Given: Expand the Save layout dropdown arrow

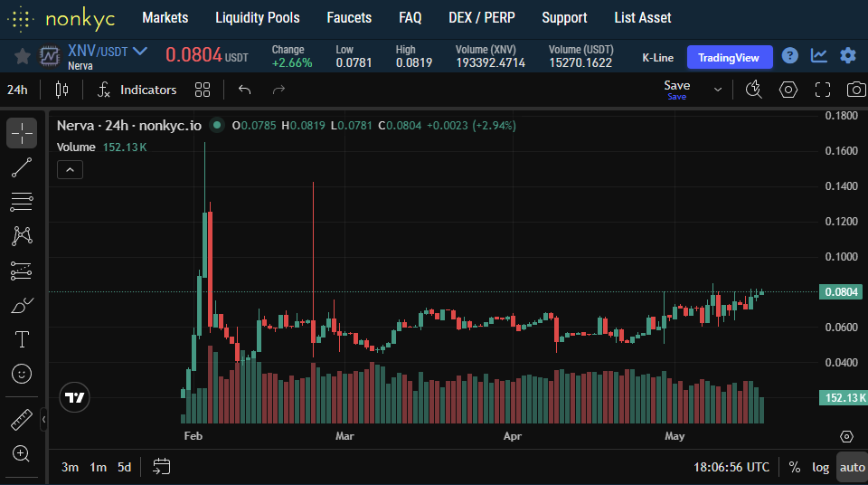Looking at the screenshot, I should tap(717, 90).
